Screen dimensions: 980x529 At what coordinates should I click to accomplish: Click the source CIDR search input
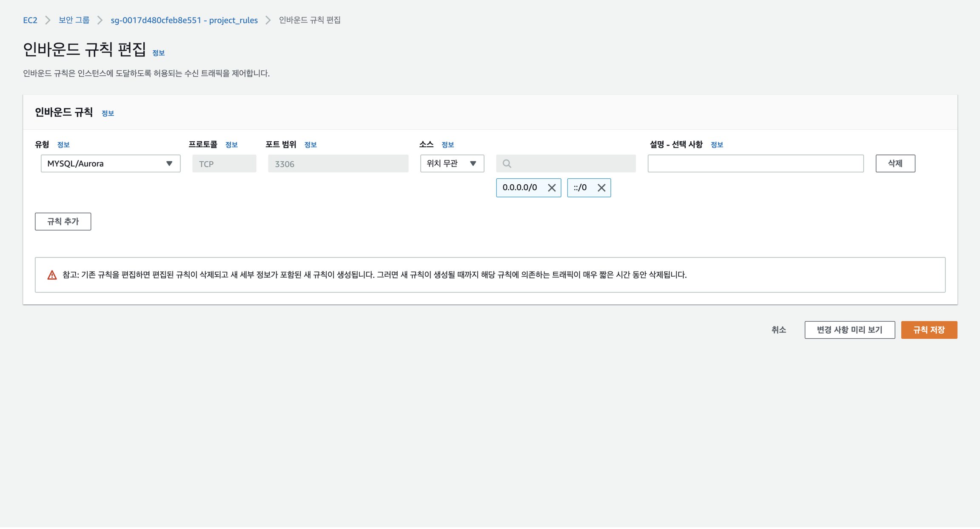572,163
